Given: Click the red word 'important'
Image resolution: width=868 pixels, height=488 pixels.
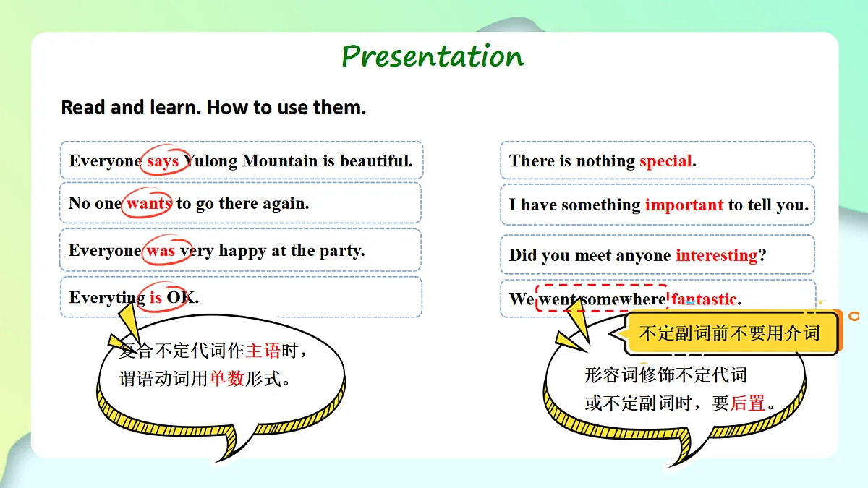Looking at the screenshot, I should pos(684,205).
